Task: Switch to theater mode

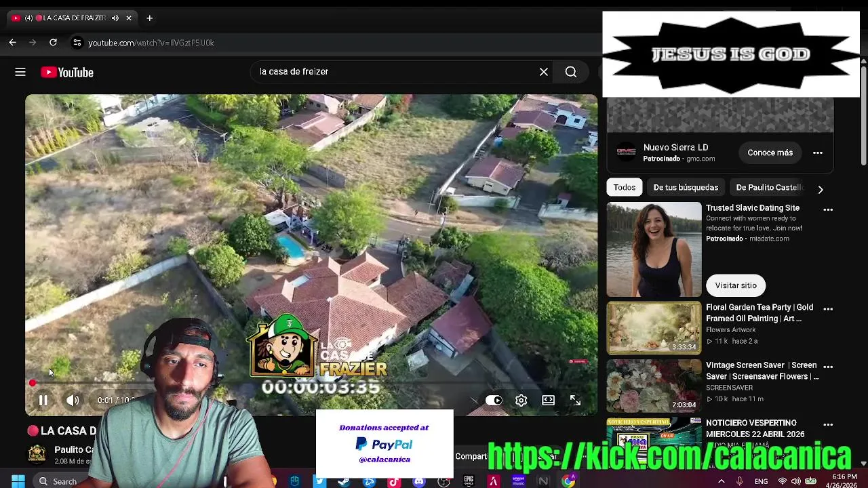Action: tap(548, 401)
